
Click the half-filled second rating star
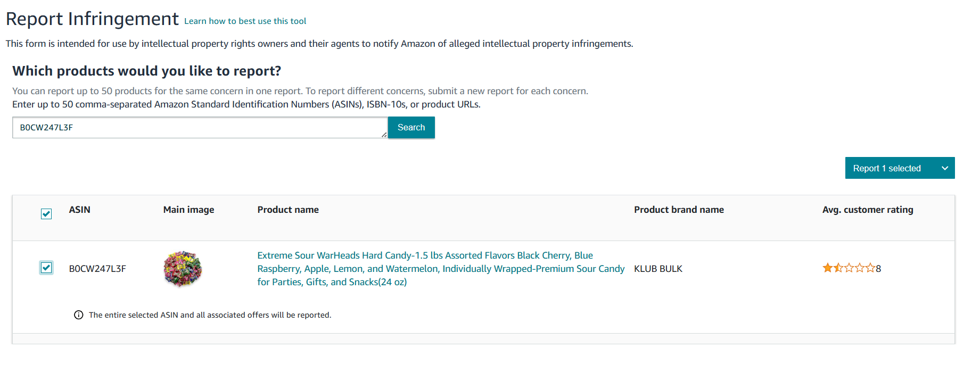pos(839,268)
